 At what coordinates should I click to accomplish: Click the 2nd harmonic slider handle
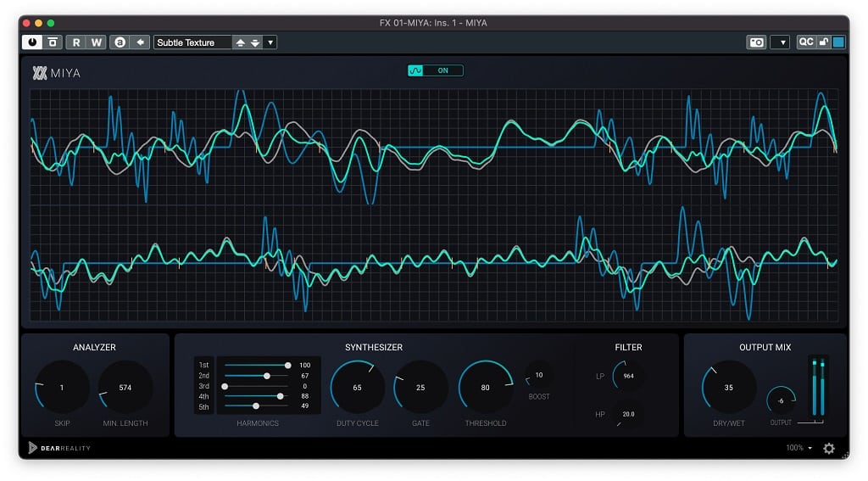pos(267,376)
